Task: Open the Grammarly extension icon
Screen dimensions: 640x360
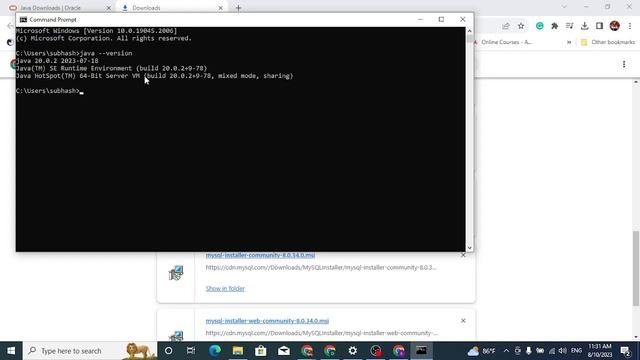Action: [x=540, y=26]
